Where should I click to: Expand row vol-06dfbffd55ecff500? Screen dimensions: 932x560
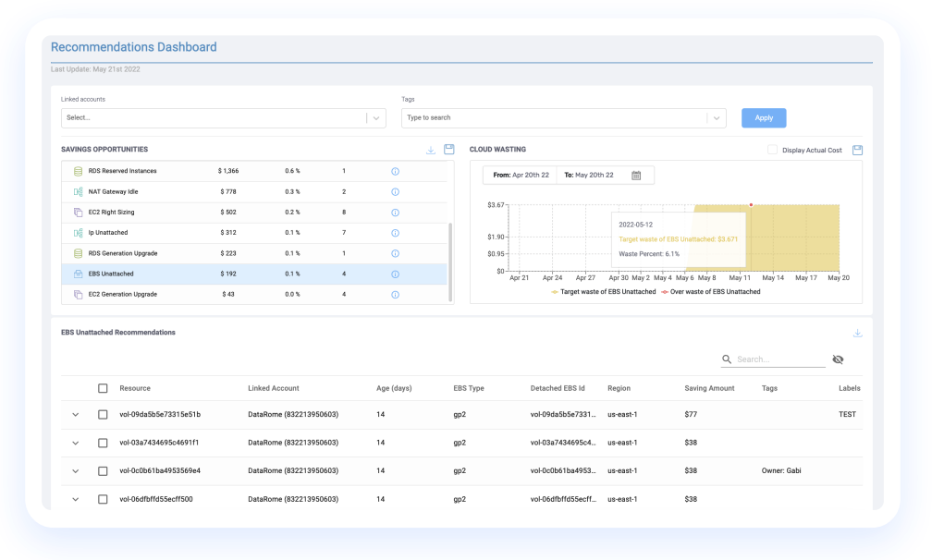76,499
